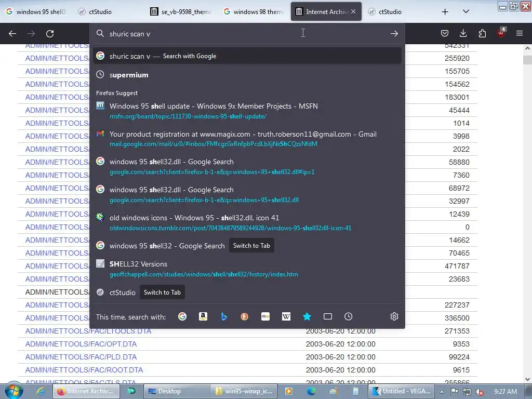The width and height of the screenshot is (532, 399).
Task: Open the Pocket save icon
Action: point(445,33)
